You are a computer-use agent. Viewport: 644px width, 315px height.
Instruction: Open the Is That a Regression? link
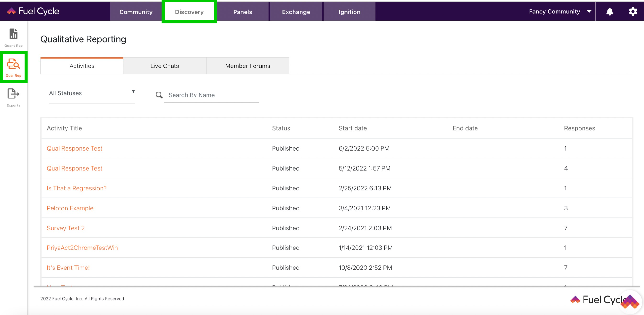(x=76, y=188)
